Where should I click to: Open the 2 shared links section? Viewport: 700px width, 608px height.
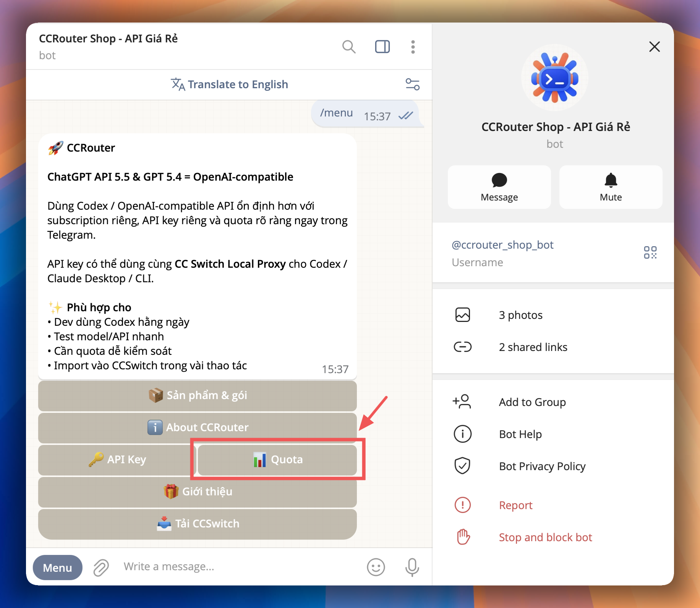tap(553, 347)
